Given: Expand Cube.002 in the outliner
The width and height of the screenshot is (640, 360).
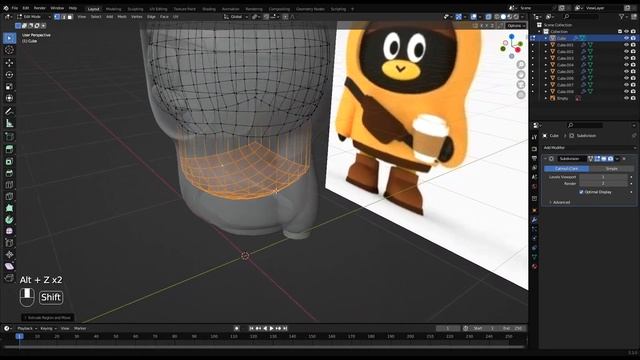Looking at the screenshot, I should (546, 52).
